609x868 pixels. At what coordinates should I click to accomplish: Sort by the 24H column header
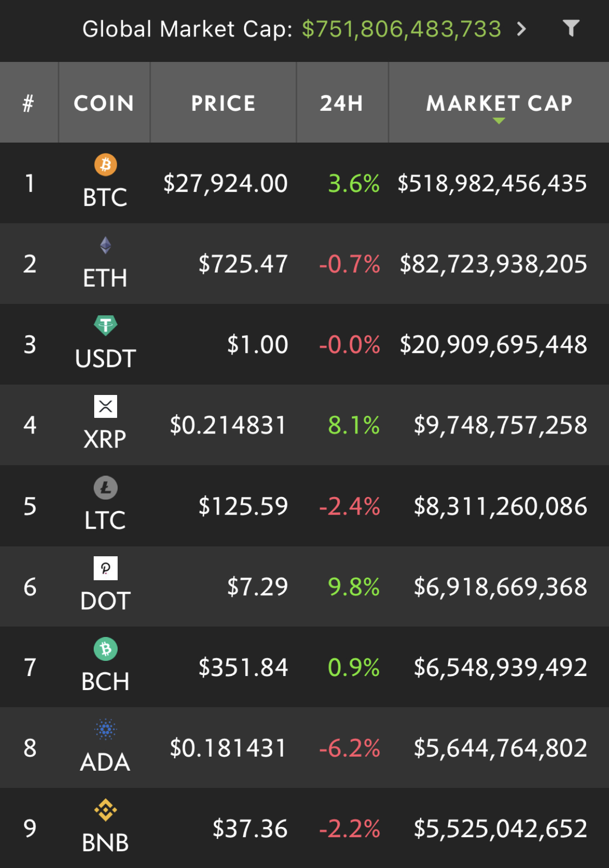click(342, 103)
